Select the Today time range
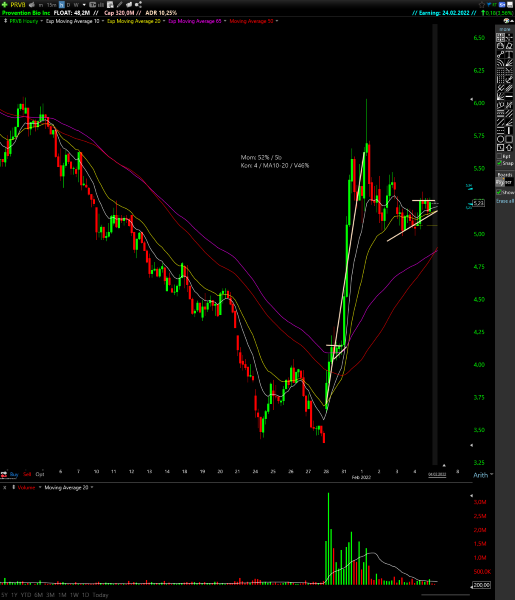Viewport: 515px width, 600px height. point(101,595)
